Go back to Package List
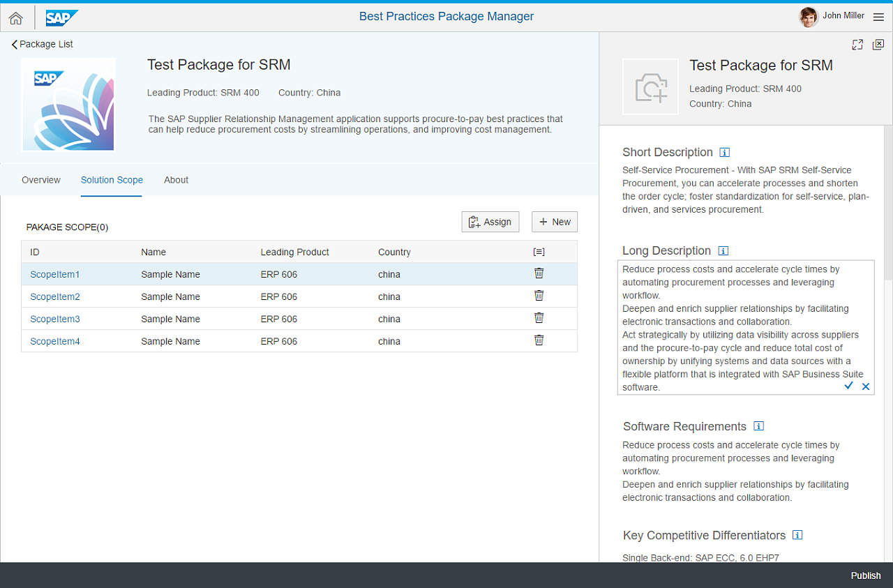 click(43, 44)
